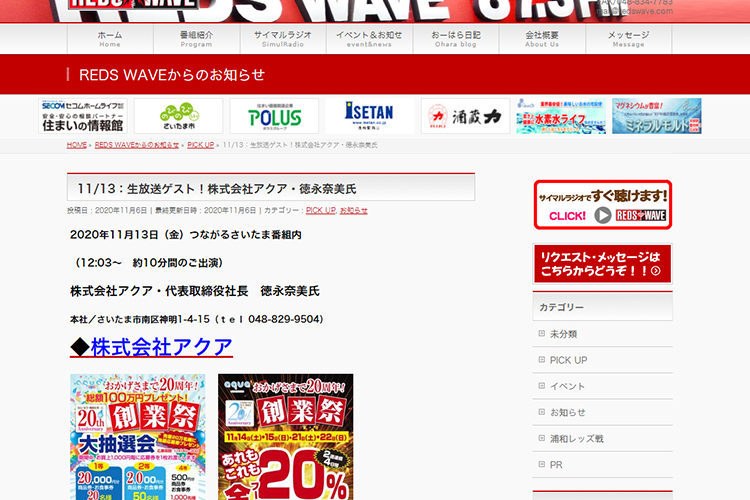The height and width of the screenshot is (500, 750).
Task: Open おーはら日記 Ohara blog menu
Action: (x=456, y=39)
